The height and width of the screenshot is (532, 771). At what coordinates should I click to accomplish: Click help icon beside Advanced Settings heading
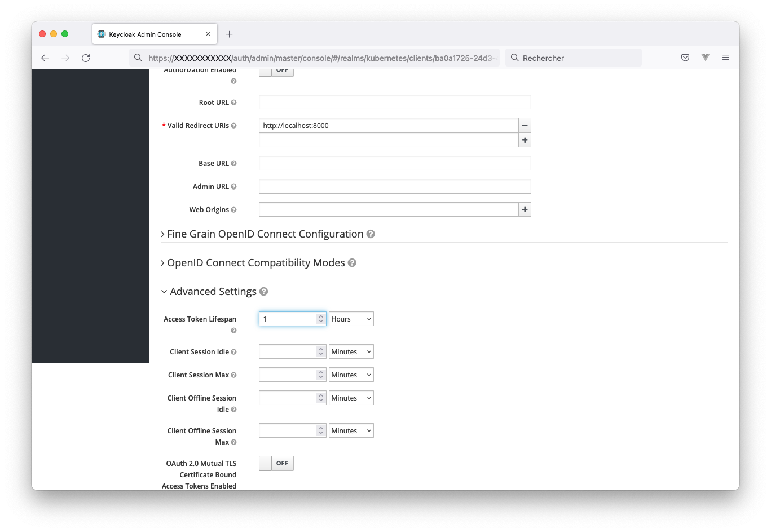(263, 292)
